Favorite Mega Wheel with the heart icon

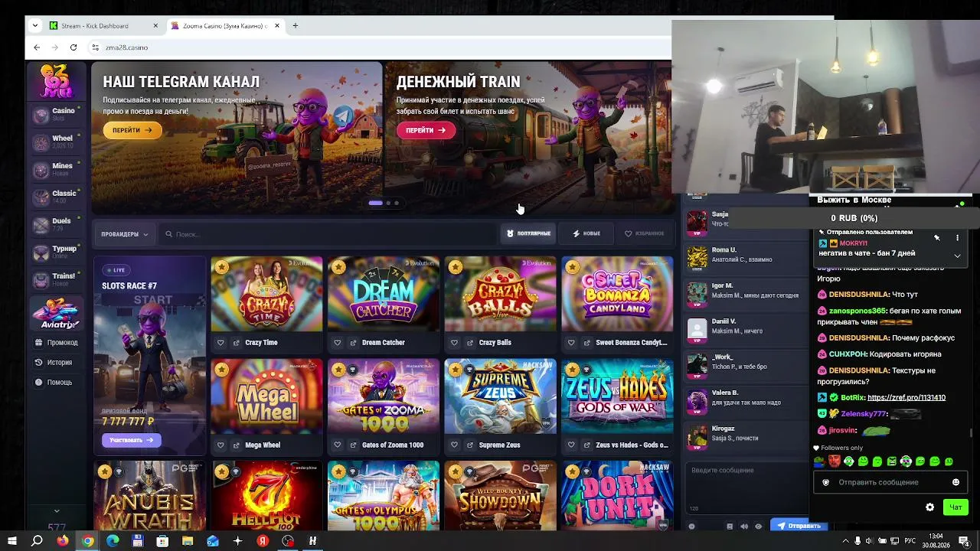coord(220,445)
